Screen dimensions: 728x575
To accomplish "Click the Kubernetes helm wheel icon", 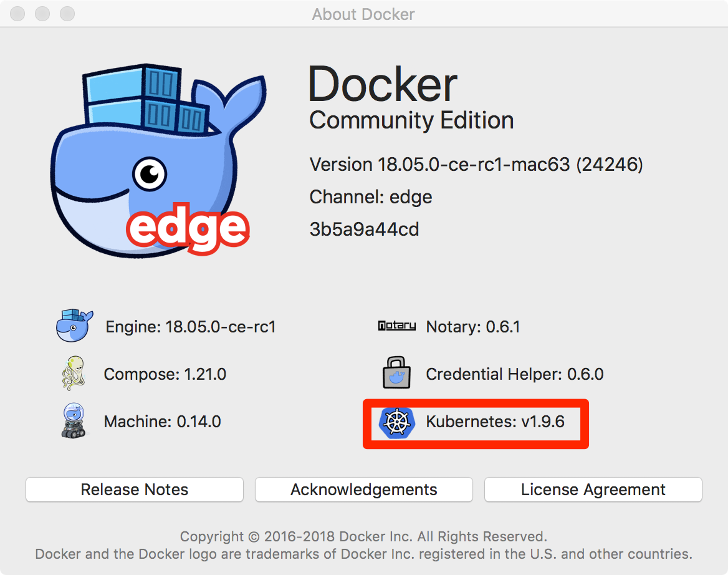I will (396, 422).
